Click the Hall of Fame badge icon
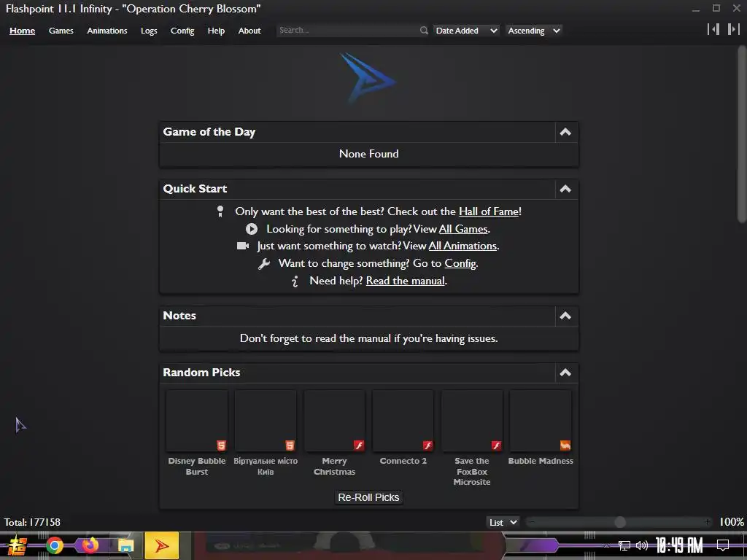 pos(220,211)
